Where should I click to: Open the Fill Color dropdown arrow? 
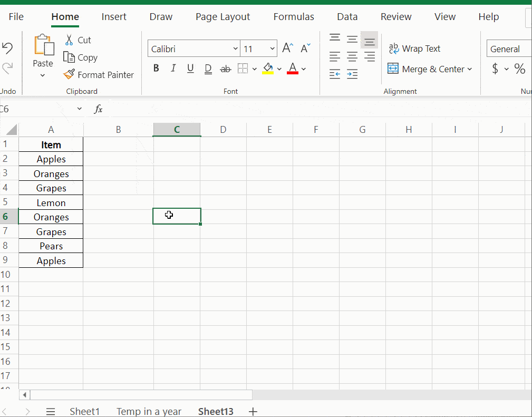(x=280, y=69)
